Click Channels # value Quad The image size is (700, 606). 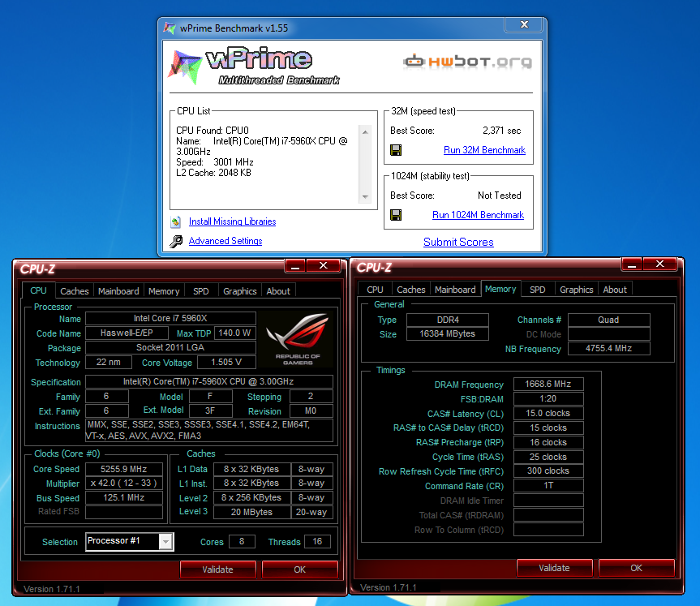click(x=608, y=320)
